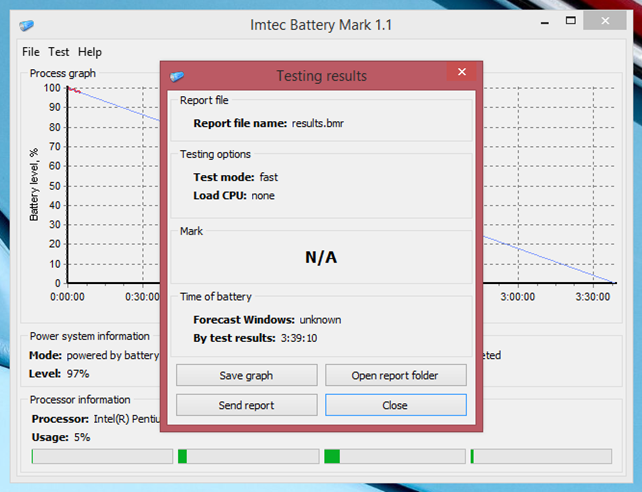Image resolution: width=642 pixels, height=492 pixels.
Task: Click the 100 label on battery level axis
Action: 52,88
